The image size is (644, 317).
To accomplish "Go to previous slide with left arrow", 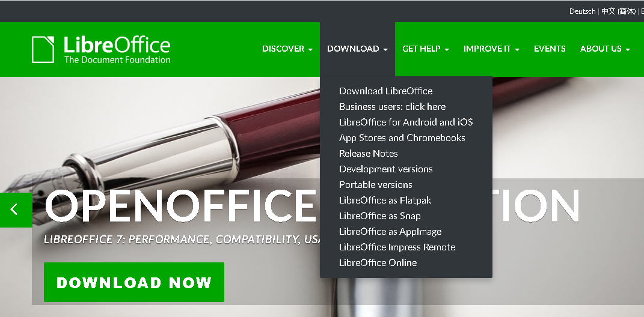I will point(16,210).
